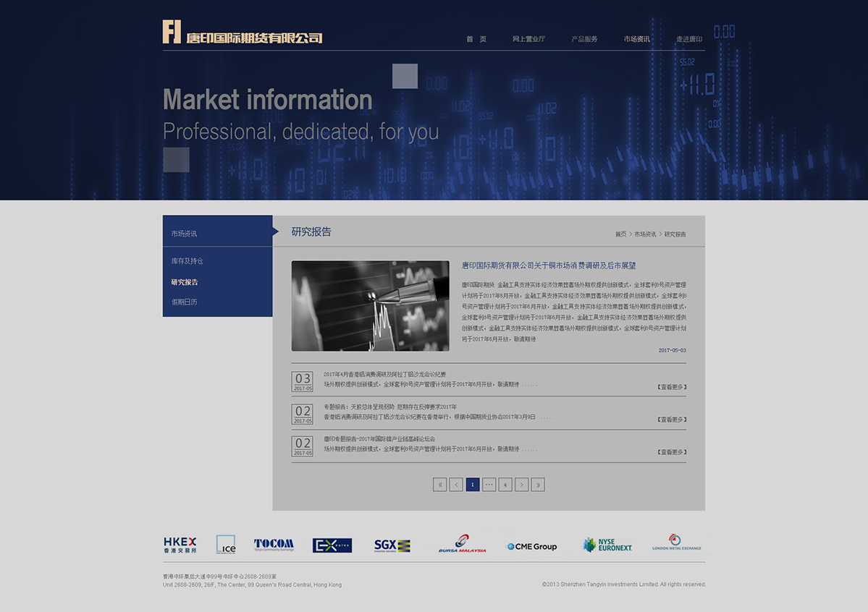Click the NYSE Euronext logo
The height and width of the screenshot is (612, 868).
[x=607, y=545]
